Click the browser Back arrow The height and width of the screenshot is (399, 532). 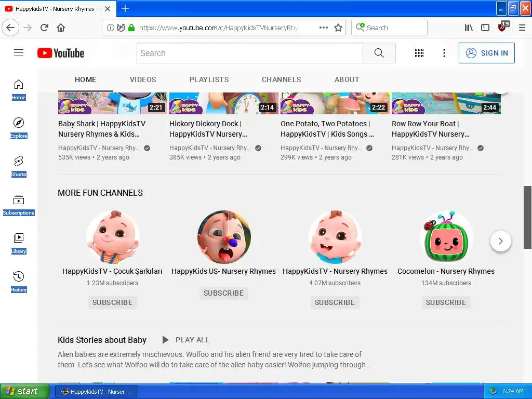click(x=10, y=28)
